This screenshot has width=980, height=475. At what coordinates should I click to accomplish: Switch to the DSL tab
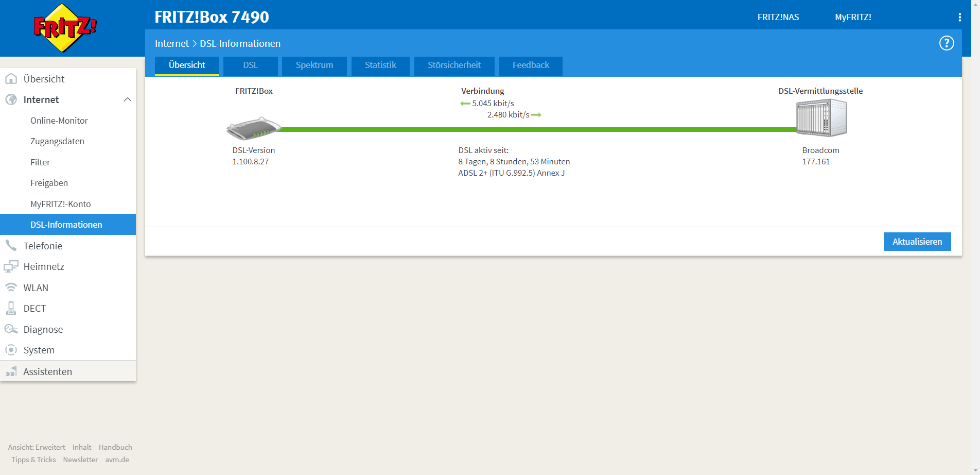tap(250, 65)
